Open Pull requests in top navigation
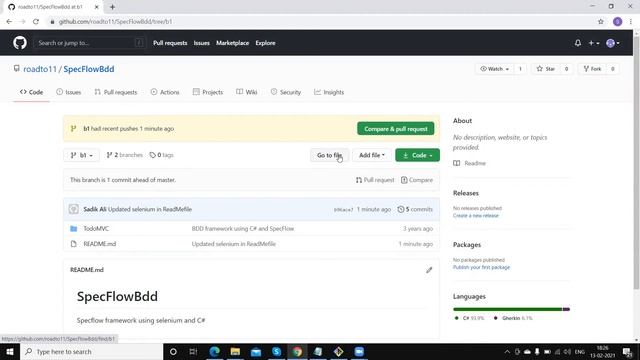The width and height of the screenshot is (640, 360). pos(170,43)
